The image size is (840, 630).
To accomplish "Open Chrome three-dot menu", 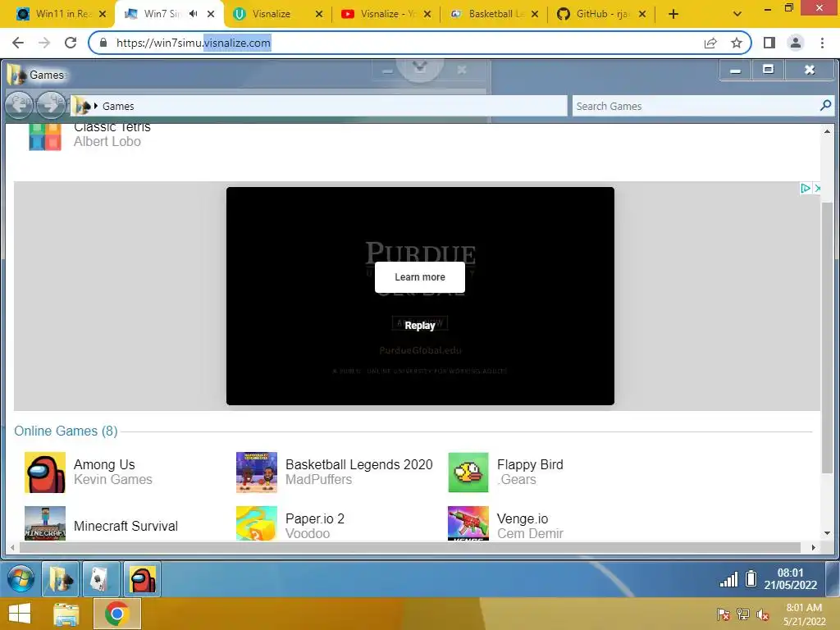I will [822, 43].
